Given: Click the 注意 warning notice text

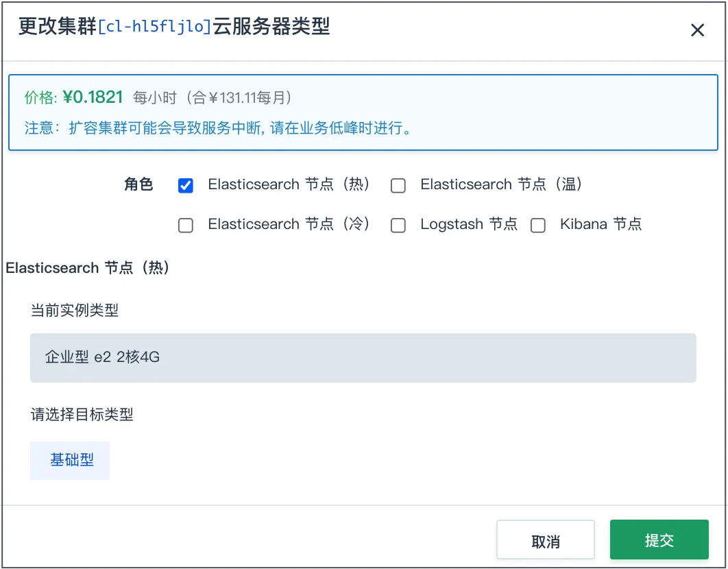Looking at the screenshot, I should [218, 128].
